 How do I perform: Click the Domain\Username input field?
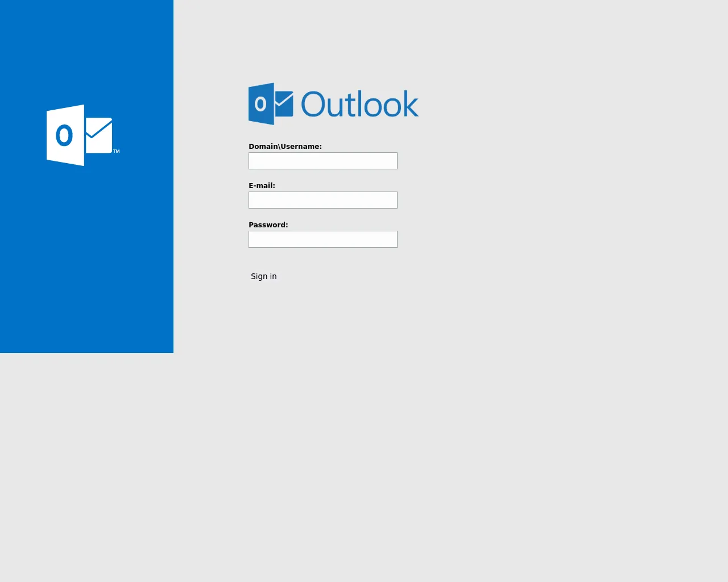(323, 161)
